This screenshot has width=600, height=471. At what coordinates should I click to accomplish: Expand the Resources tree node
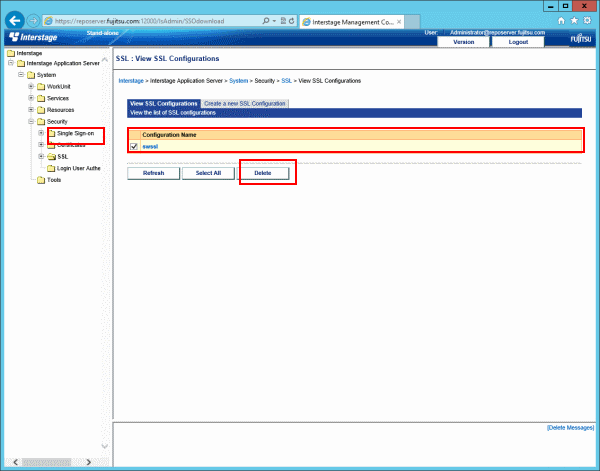coord(31,110)
